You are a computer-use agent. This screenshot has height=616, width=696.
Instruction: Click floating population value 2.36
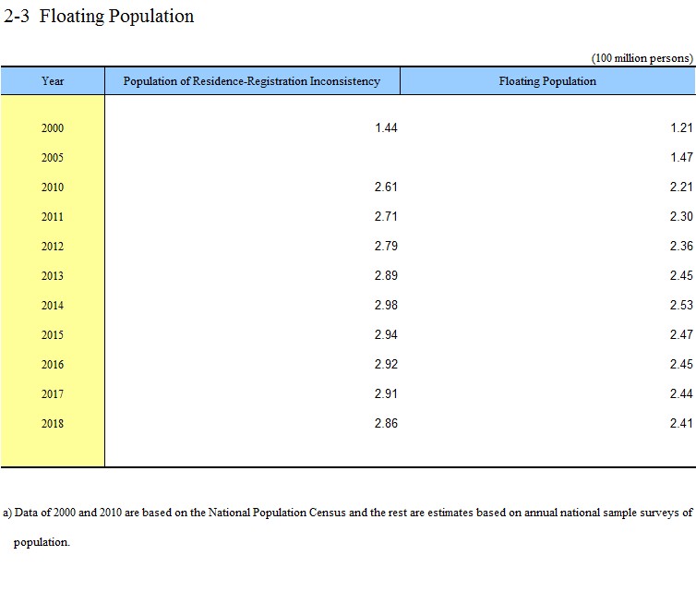click(x=681, y=246)
